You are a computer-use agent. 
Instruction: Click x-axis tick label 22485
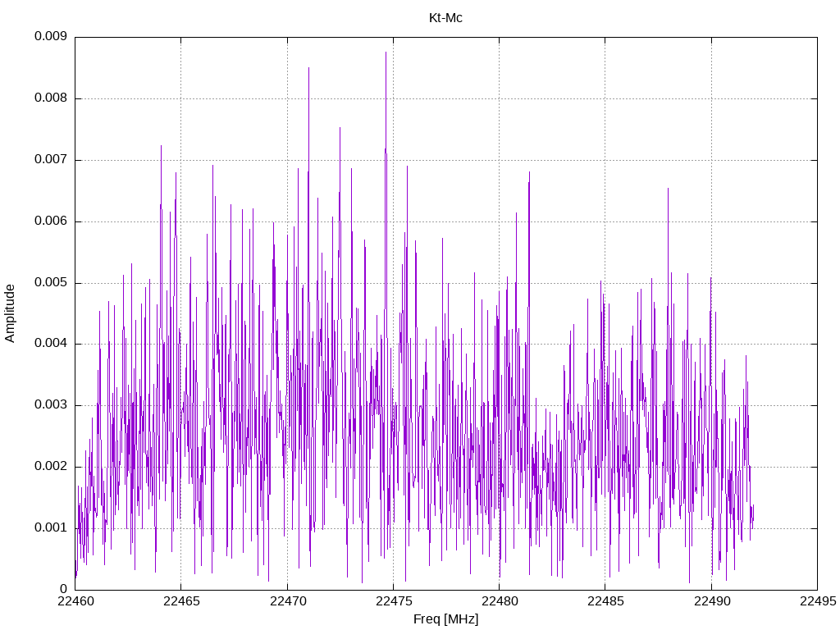click(606, 601)
